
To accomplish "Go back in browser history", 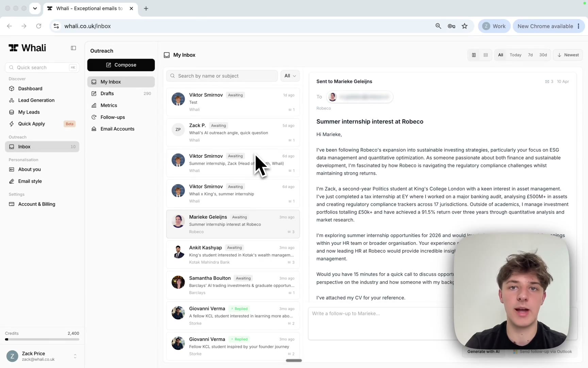I will tap(10, 26).
